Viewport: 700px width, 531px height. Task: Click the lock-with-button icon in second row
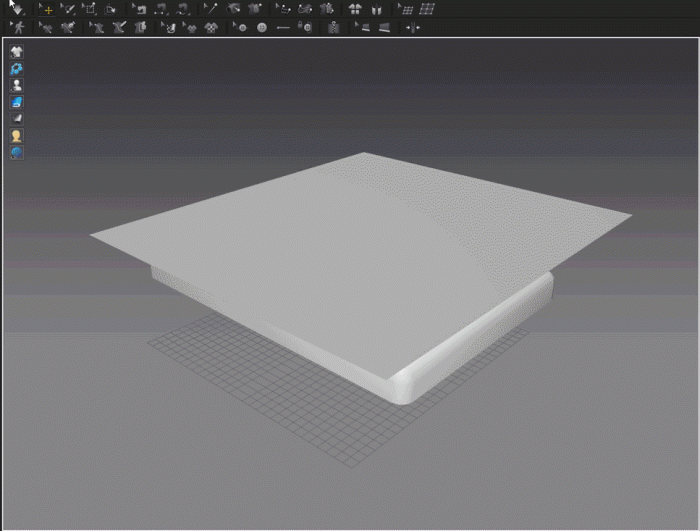click(306, 28)
